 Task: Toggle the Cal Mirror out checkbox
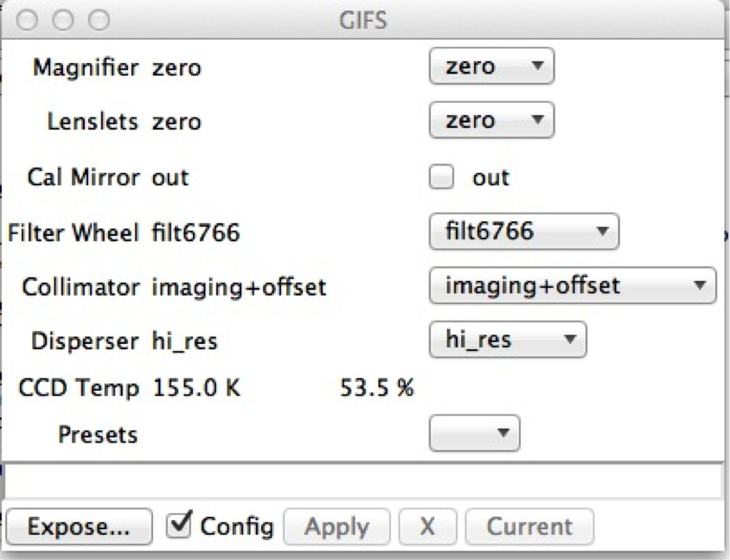(442, 178)
